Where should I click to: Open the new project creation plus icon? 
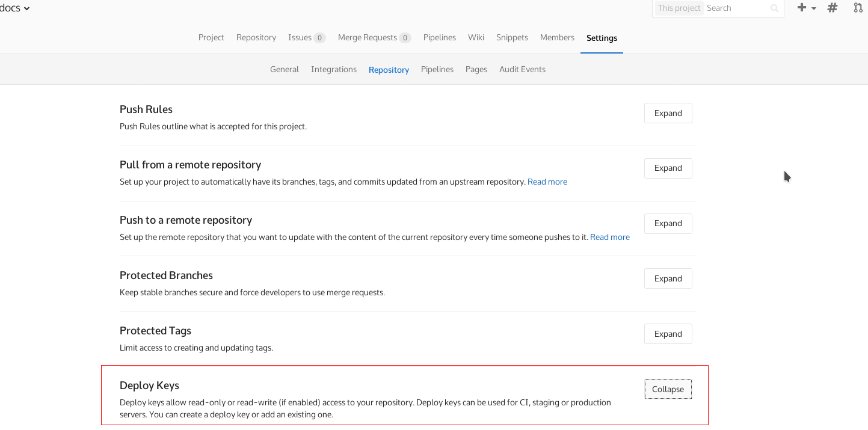pyautogui.click(x=801, y=8)
